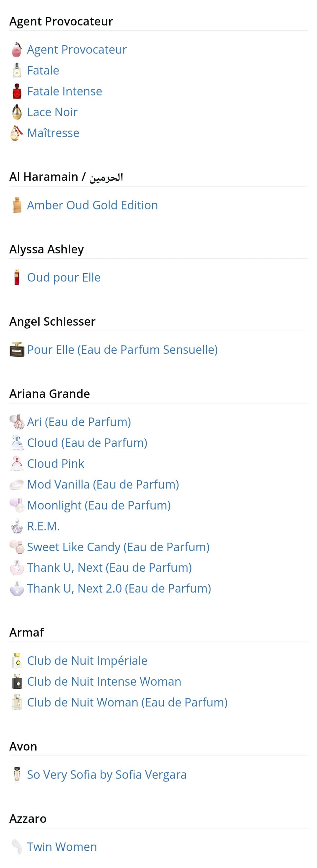
Task: Open Thank U, Next 2.0 link
Action: point(119,588)
